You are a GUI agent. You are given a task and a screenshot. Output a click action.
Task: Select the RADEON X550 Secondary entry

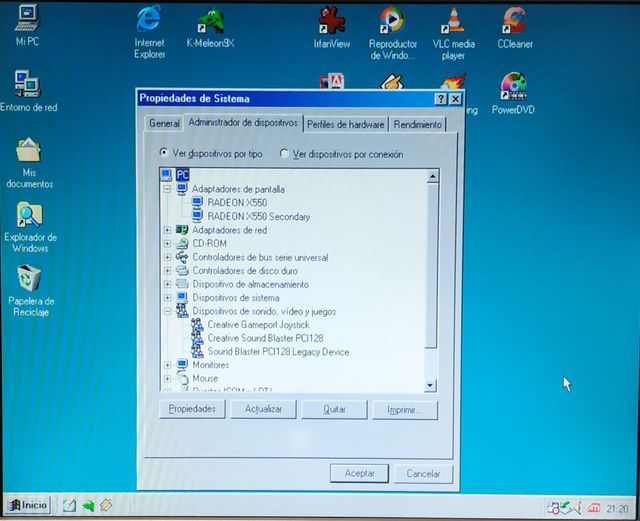(258, 216)
